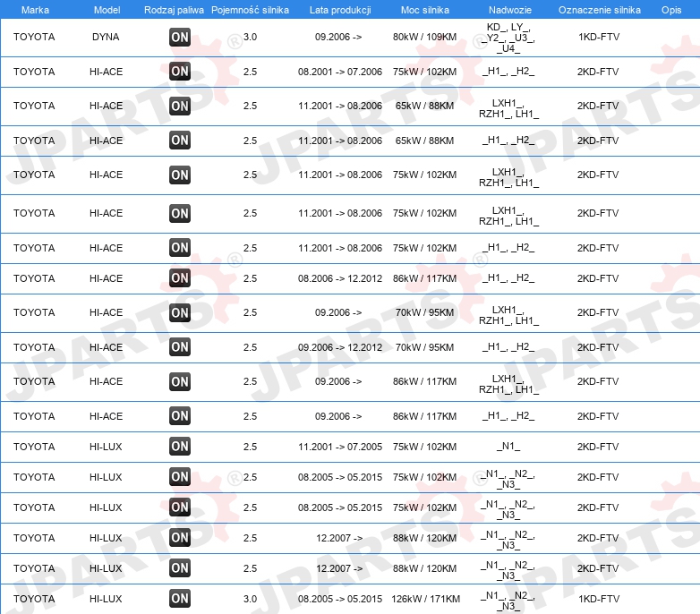The image size is (700, 614).
Task: Select 3.0 capacity cell in HI-LUX 126kW row
Action: point(250,599)
